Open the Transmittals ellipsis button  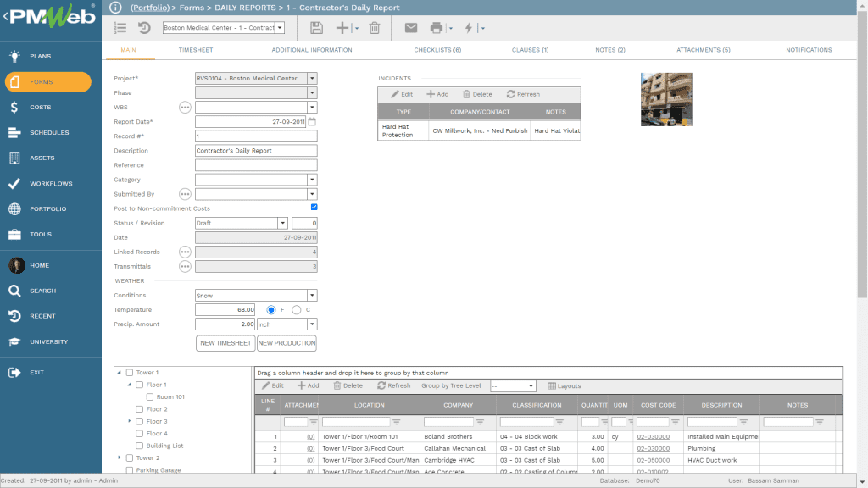[185, 266]
